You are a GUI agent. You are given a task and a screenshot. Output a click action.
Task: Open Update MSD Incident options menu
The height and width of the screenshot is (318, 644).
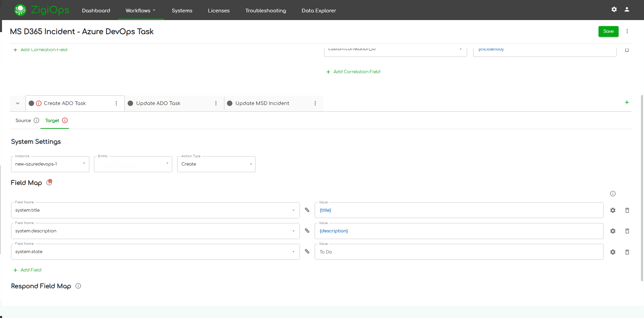coord(315,103)
